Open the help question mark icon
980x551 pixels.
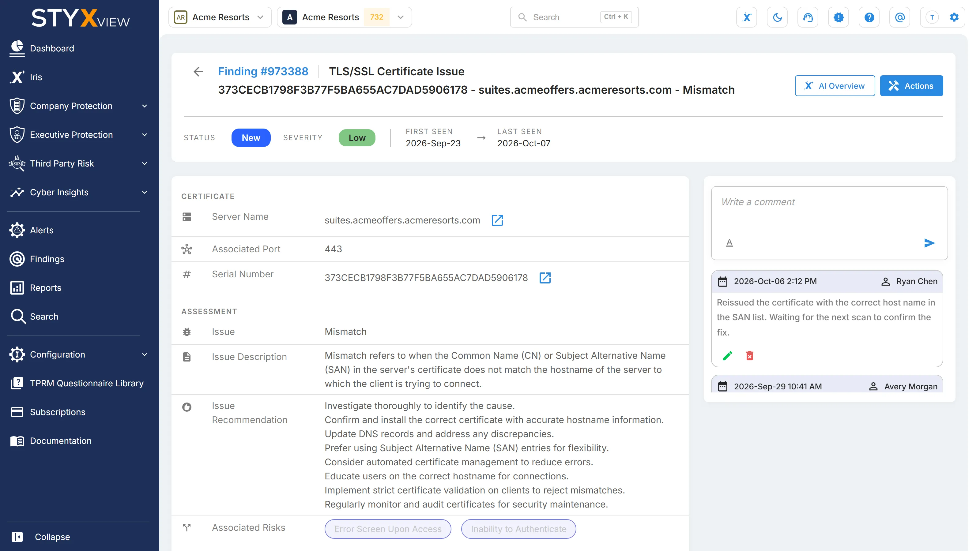pyautogui.click(x=869, y=17)
